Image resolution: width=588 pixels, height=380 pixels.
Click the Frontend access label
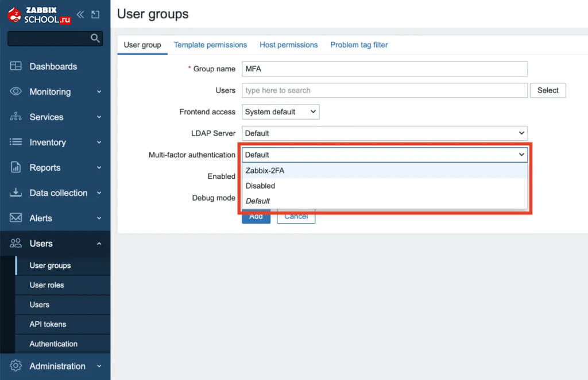(207, 112)
